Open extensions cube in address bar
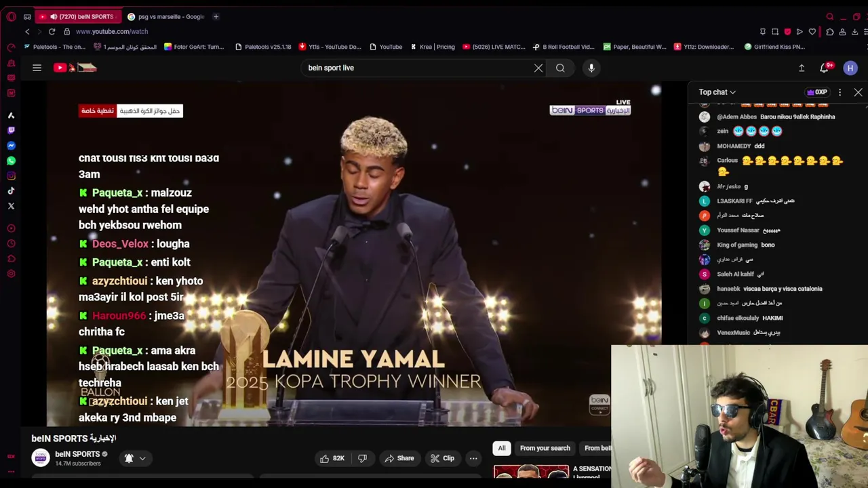 829,32
